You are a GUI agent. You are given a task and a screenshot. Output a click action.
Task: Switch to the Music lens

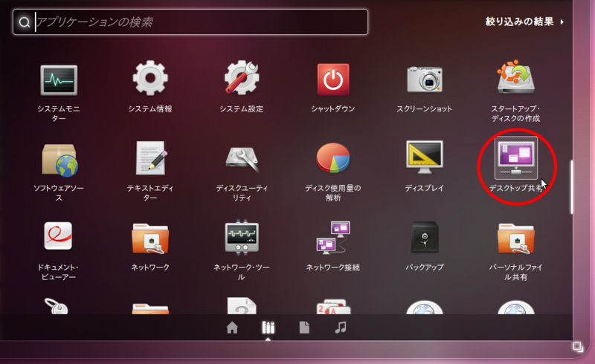tap(341, 327)
